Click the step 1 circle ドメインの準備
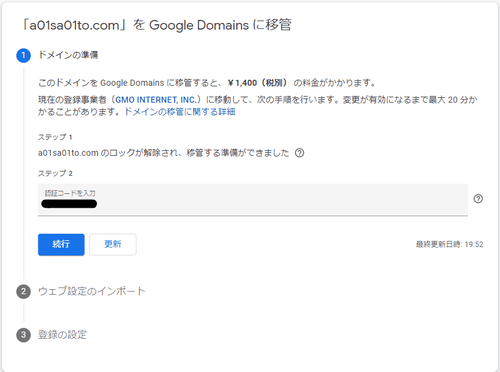The height and width of the screenshot is (372, 500). [x=23, y=55]
